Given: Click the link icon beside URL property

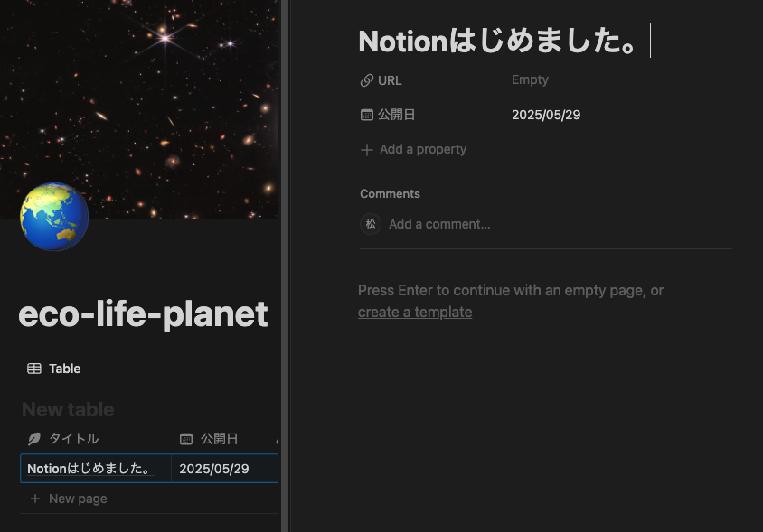Looking at the screenshot, I should pos(366,80).
